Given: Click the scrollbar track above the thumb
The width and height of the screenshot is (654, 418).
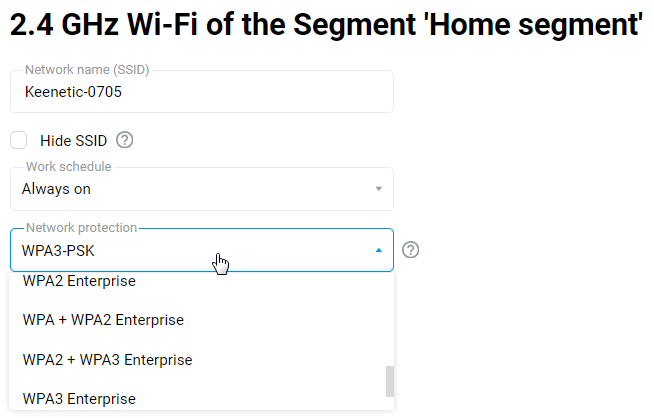Looking at the screenshot, I should click(390, 320).
